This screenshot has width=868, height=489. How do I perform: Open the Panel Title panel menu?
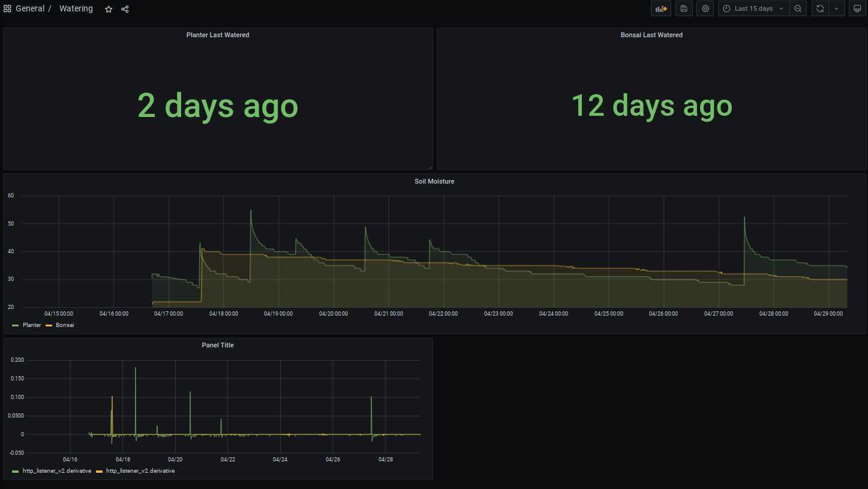click(218, 345)
